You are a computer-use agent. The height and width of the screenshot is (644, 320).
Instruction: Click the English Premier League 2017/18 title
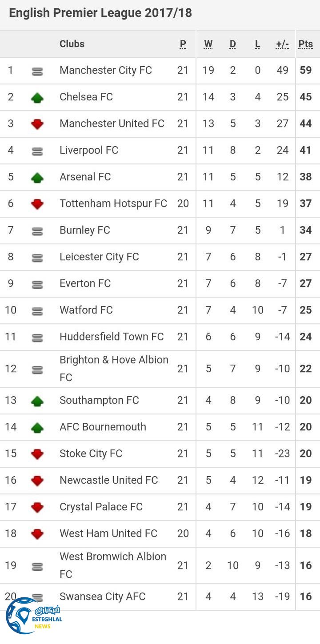coord(100,13)
